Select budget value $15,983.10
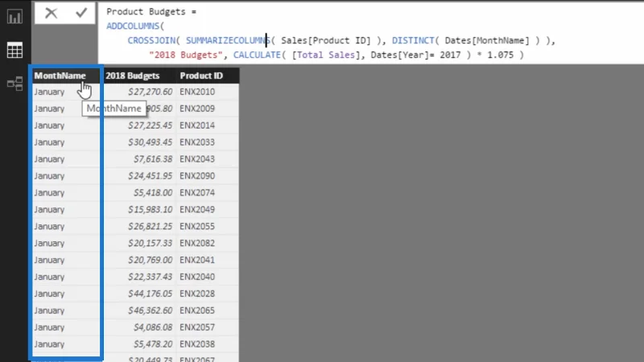The image size is (644, 362). pyautogui.click(x=150, y=209)
